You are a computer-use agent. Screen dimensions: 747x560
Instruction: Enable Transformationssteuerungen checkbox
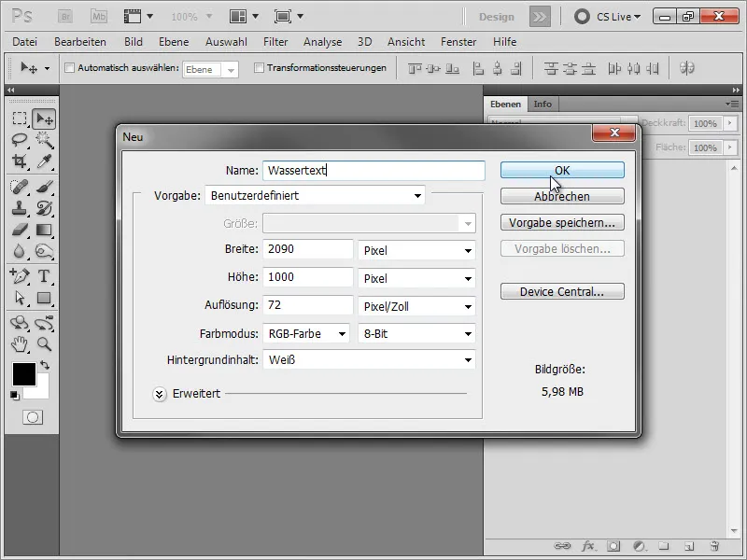pyautogui.click(x=259, y=67)
